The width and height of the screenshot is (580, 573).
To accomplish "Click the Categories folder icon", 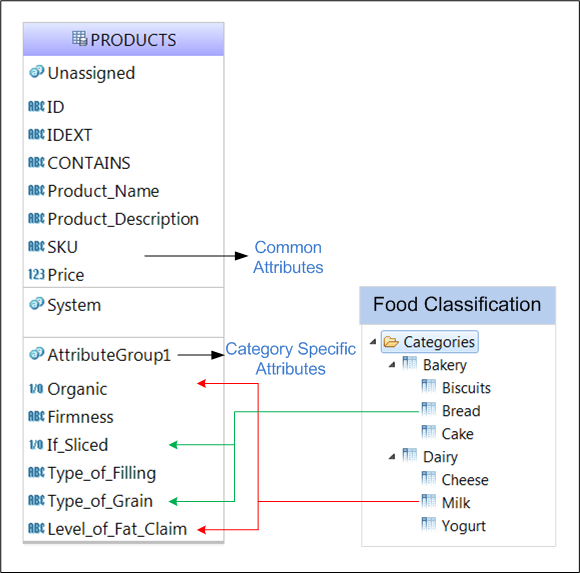I will click(391, 342).
